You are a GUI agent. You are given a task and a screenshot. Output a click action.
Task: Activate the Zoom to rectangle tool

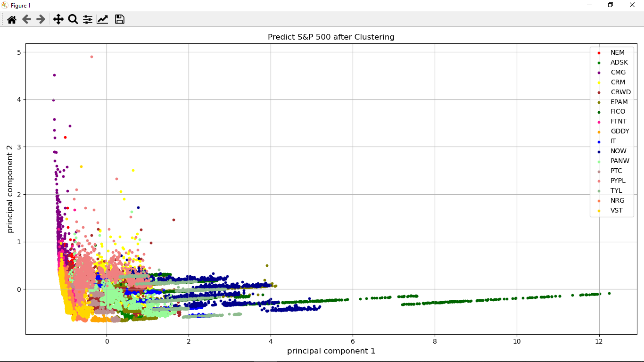(73, 19)
